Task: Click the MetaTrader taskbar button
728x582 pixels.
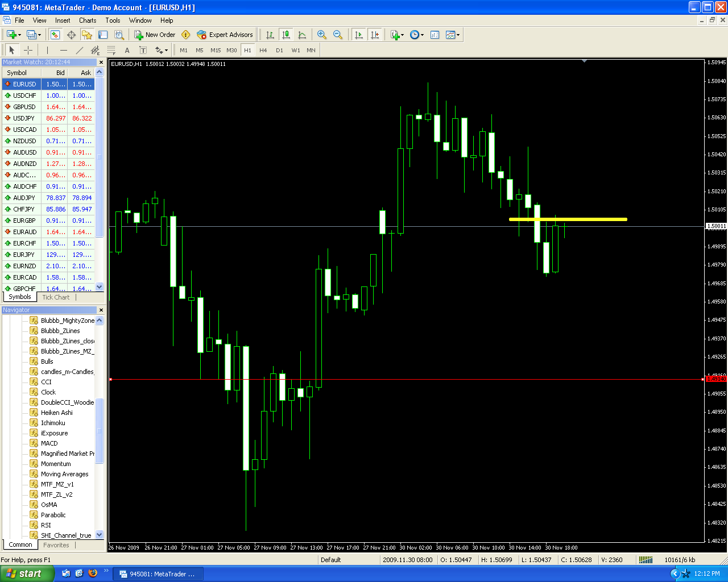Action: pyautogui.click(x=158, y=574)
